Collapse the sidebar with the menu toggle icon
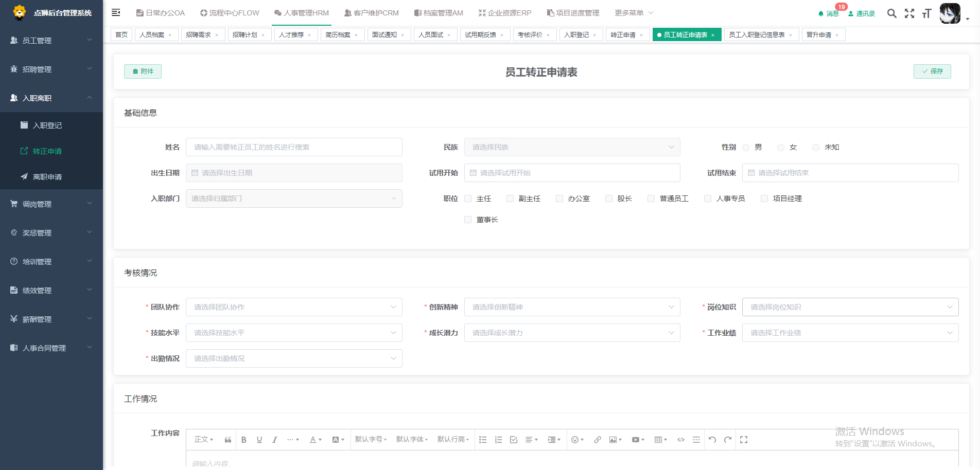Viewport: 980px width, 470px height. pos(116,12)
